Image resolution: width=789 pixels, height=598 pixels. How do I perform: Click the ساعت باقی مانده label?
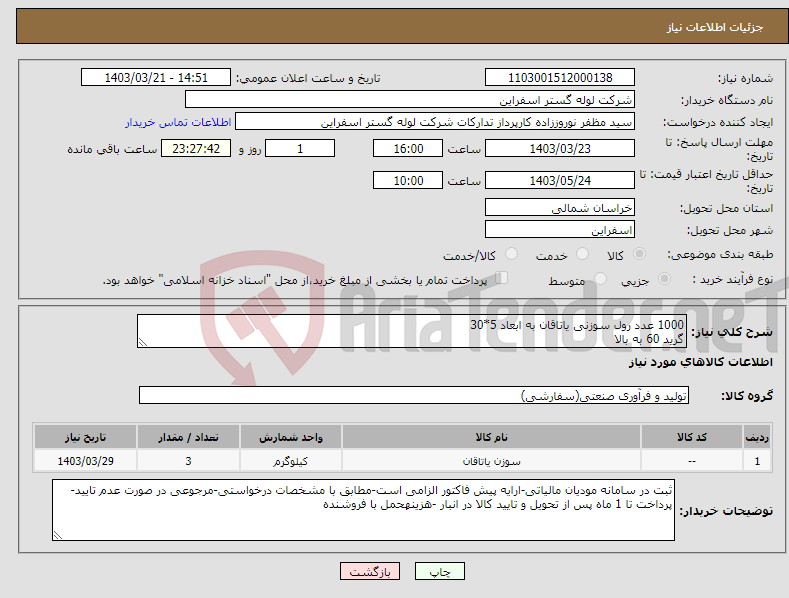coord(112,150)
